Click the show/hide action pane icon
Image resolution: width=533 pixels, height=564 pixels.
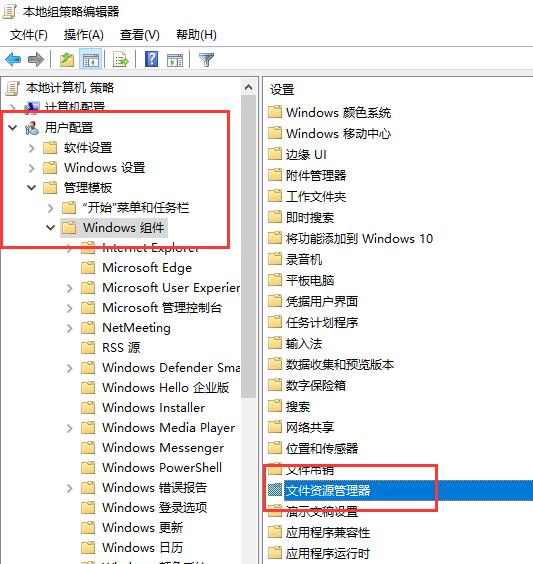pyautogui.click(x=175, y=60)
